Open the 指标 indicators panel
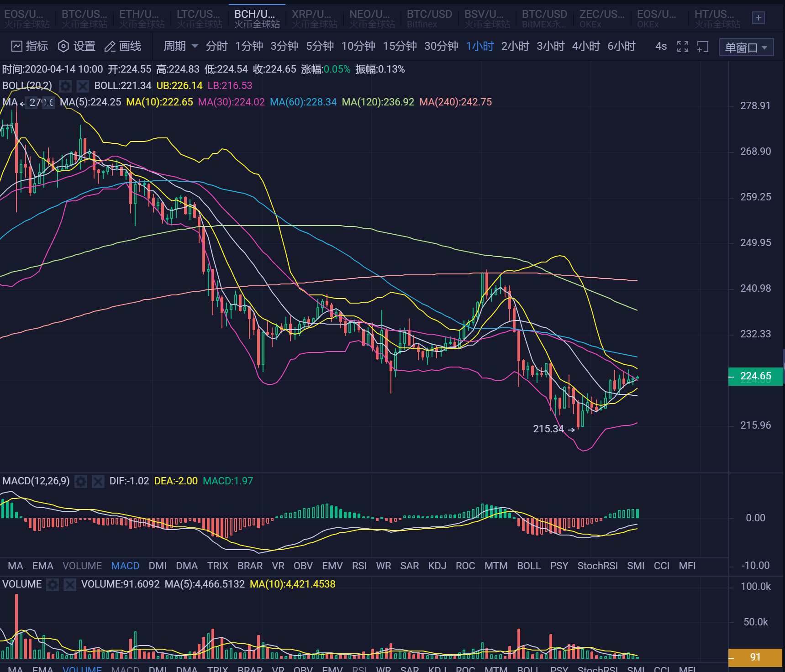The width and height of the screenshot is (785, 672). [29, 47]
